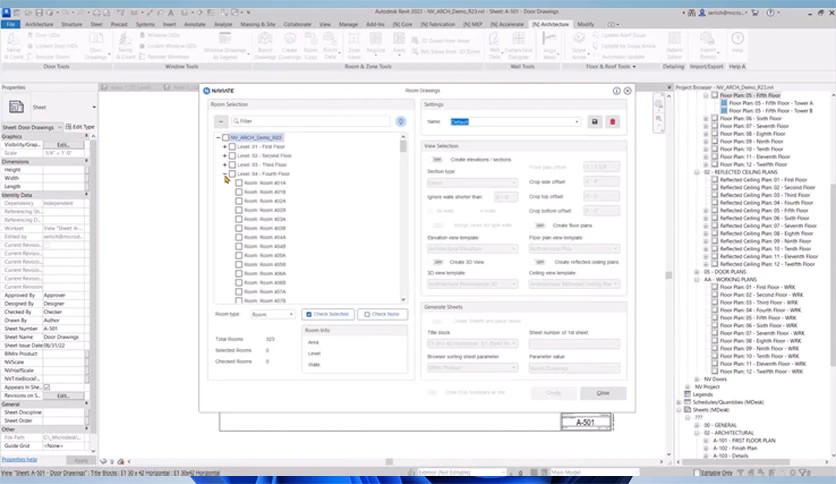This screenshot has width=836, height=484.
Task: Open the Room Drawings dialog info icon
Action: (x=616, y=91)
